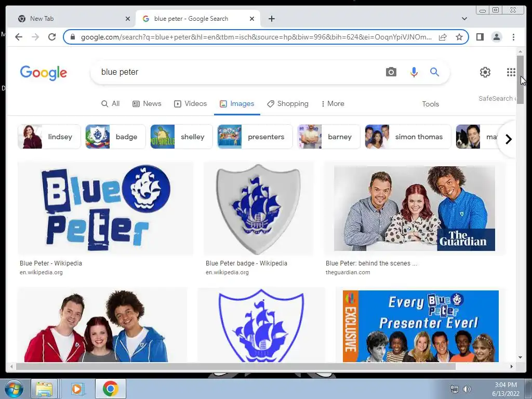Click the network tray icon
This screenshot has height=399, width=532.
click(x=454, y=389)
